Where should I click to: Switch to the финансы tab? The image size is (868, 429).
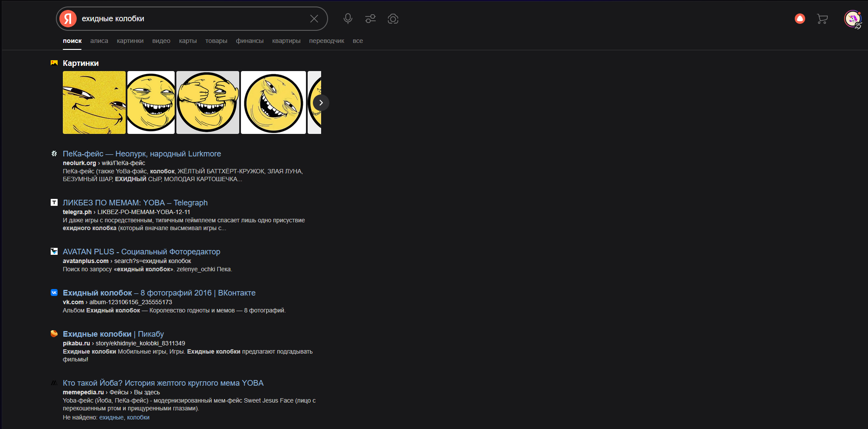point(250,41)
